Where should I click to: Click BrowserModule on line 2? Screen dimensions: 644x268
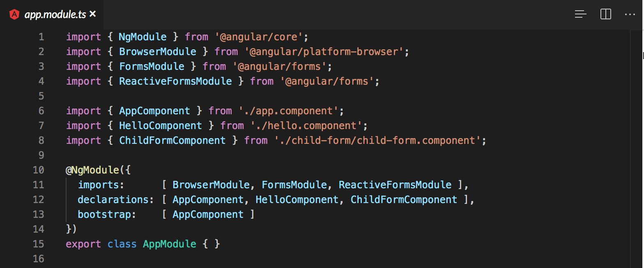(x=157, y=51)
